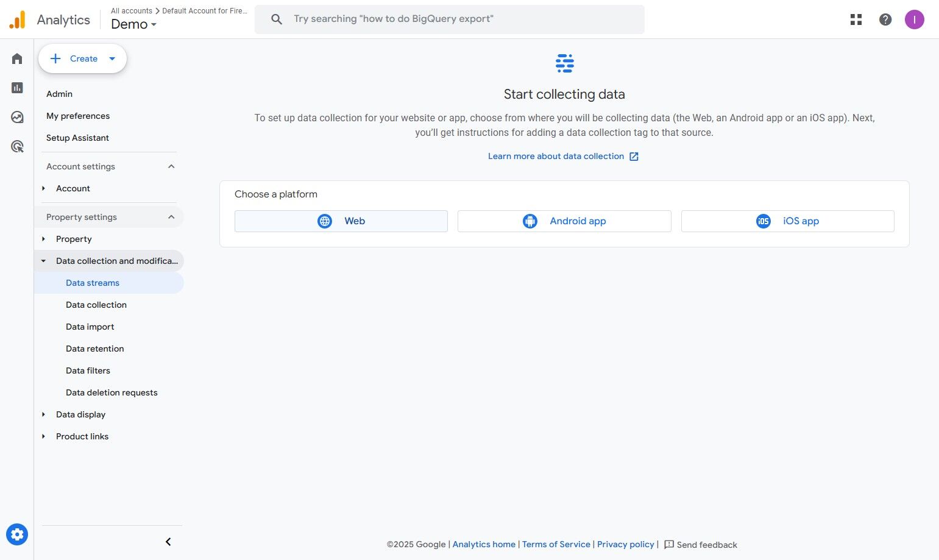The image size is (939, 560).
Task: Choose Web as the platform
Action: tap(341, 221)
